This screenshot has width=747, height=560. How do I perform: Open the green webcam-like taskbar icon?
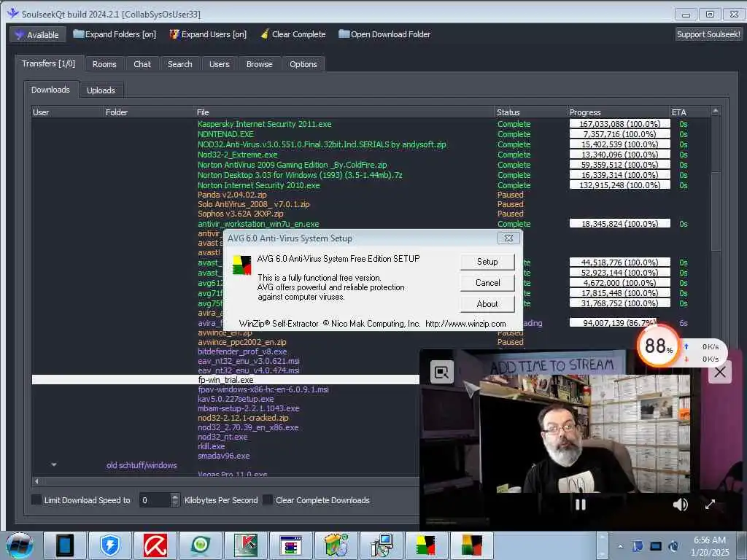tap(200, 545)
